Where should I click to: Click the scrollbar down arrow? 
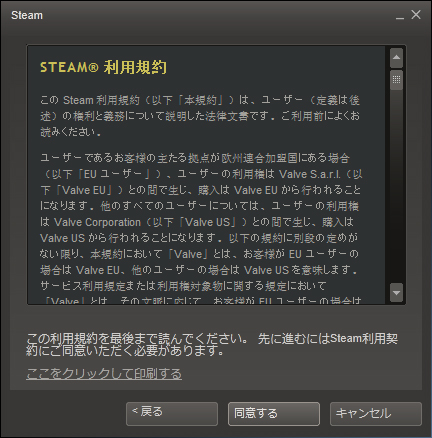pyautogui.click(x=396, y=293)
